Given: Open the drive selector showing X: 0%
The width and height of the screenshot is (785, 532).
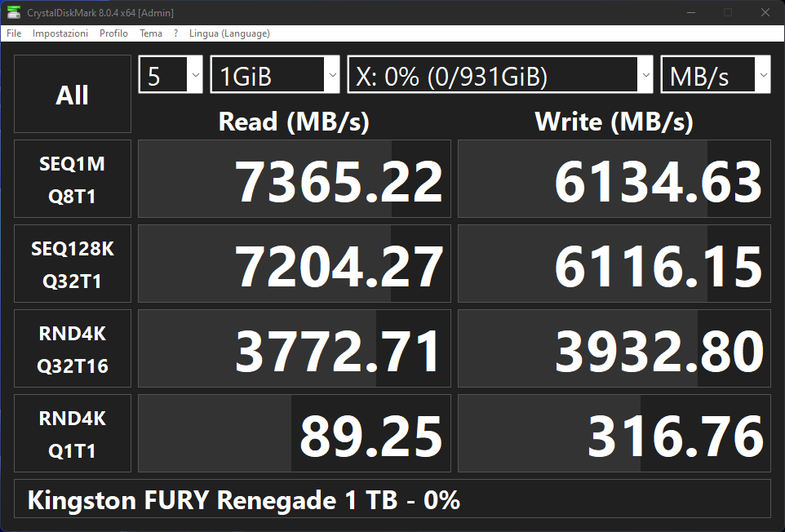Looking at the screenshot, I should [500, 74].
